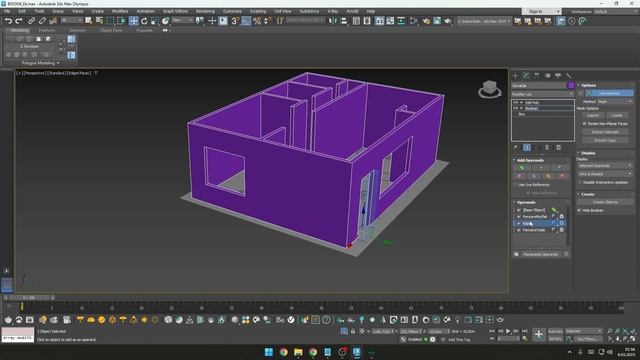Click the ViewCube in the viewport

click(489, 89)
